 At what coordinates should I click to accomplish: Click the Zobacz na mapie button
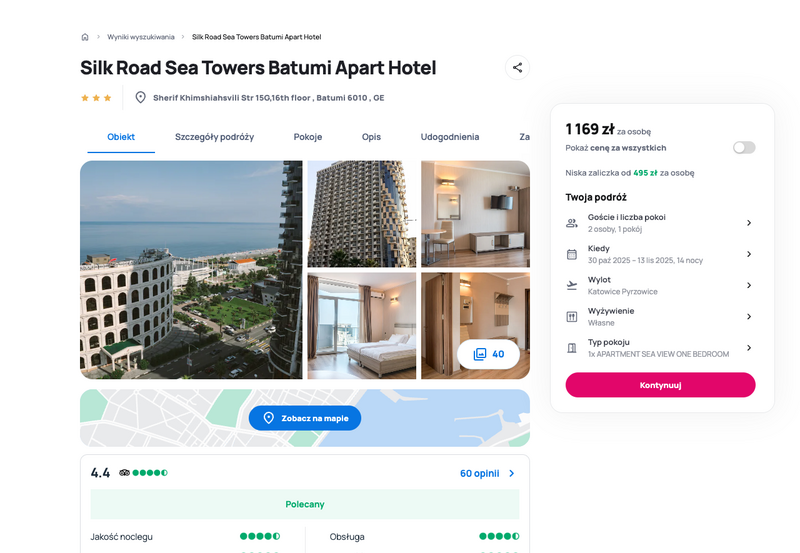point(305,418)
